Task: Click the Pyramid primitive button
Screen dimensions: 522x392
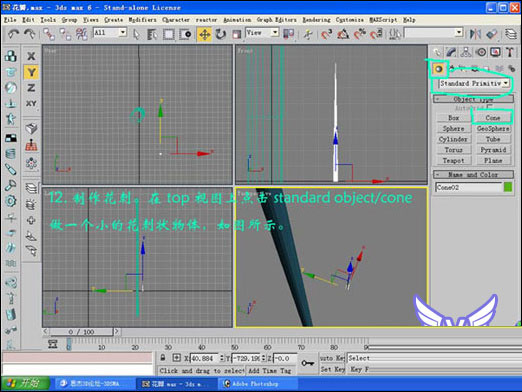Action: (493, 150)
